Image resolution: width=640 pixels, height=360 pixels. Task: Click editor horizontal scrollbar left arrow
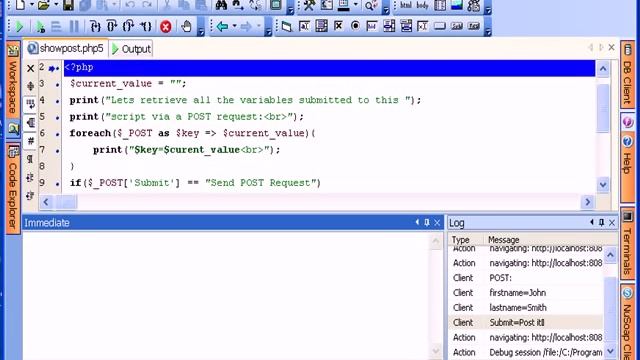46,202
